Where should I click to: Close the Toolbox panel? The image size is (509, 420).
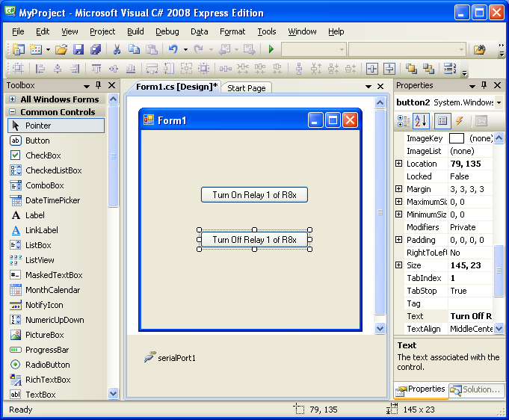pos(111,85)
